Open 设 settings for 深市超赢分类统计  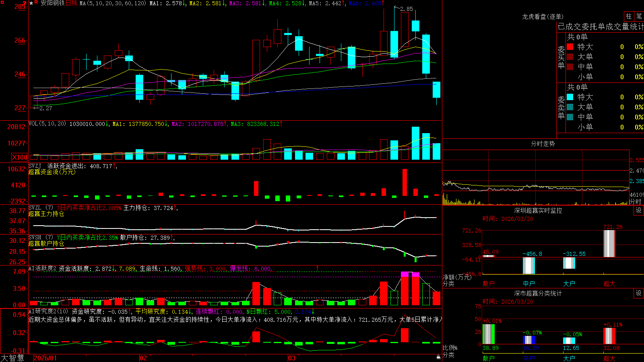638,293
